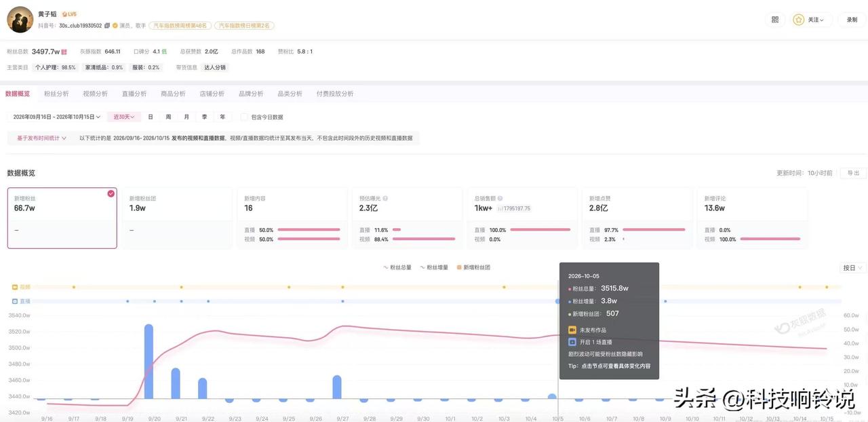Open the 按日 chart interval dropdown
868x422 pixels.
[x=852, y=268]
